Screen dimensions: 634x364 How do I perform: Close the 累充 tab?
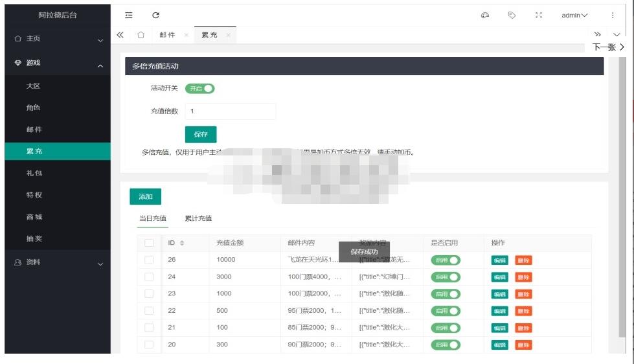pos(228,35)
